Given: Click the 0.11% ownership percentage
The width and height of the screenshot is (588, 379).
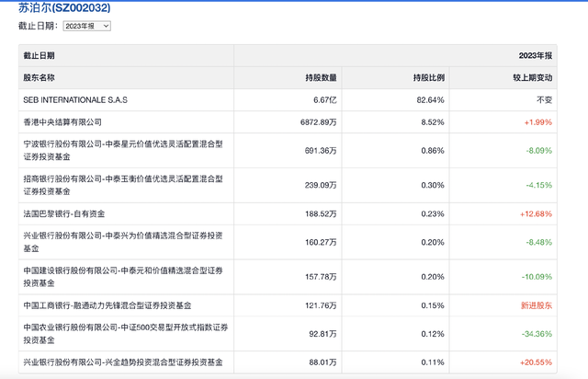Looking at the screenshot, I should (433, 362).
